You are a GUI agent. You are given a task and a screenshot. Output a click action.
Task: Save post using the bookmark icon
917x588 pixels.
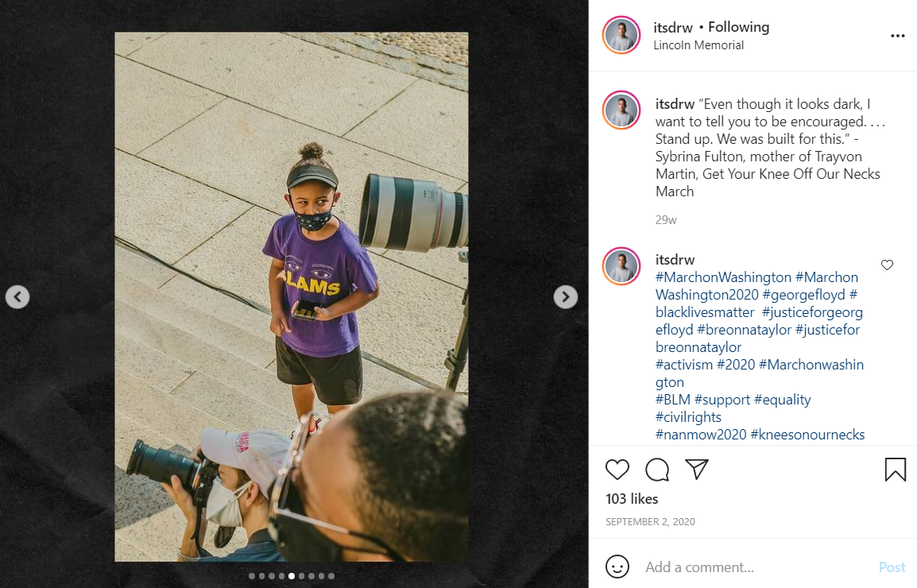(x=895, y=470)
